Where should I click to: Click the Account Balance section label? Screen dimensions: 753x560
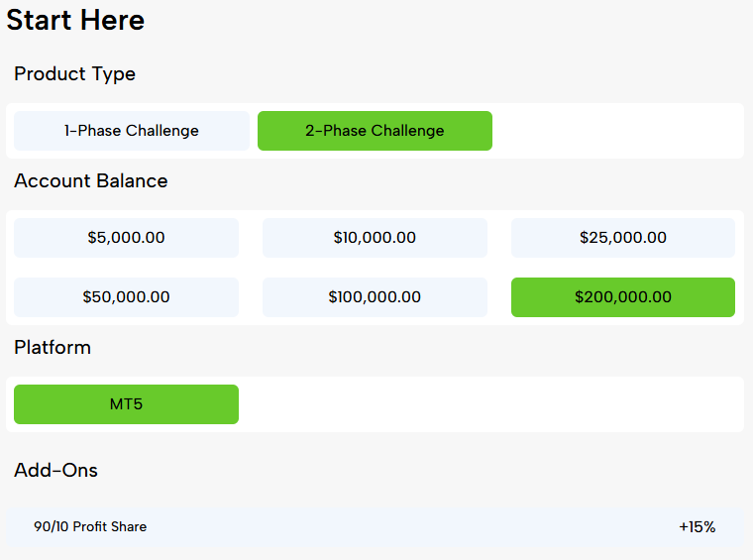pos(90,181)
